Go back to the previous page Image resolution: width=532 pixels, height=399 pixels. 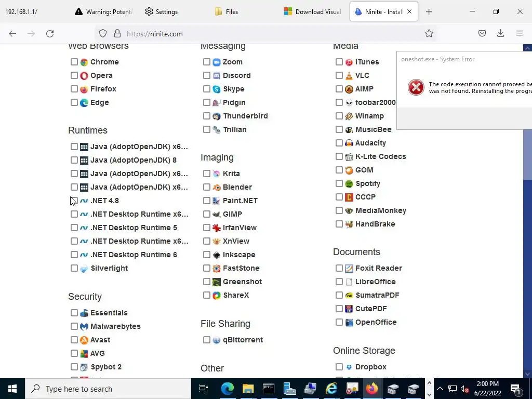click(12, 34)
